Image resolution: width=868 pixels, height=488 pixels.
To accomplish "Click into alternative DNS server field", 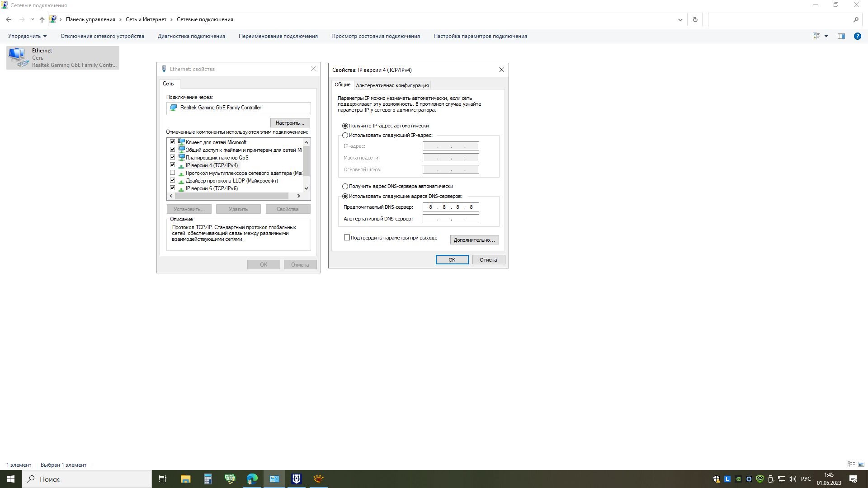I will pyautogui.click(x=450, y=219).
